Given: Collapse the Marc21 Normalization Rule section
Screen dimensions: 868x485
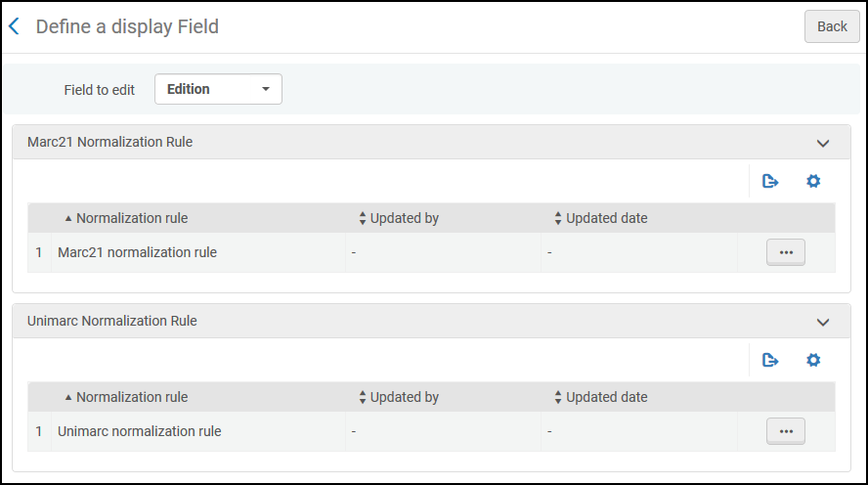Looking at the screenshot, I should pos(823,143).
